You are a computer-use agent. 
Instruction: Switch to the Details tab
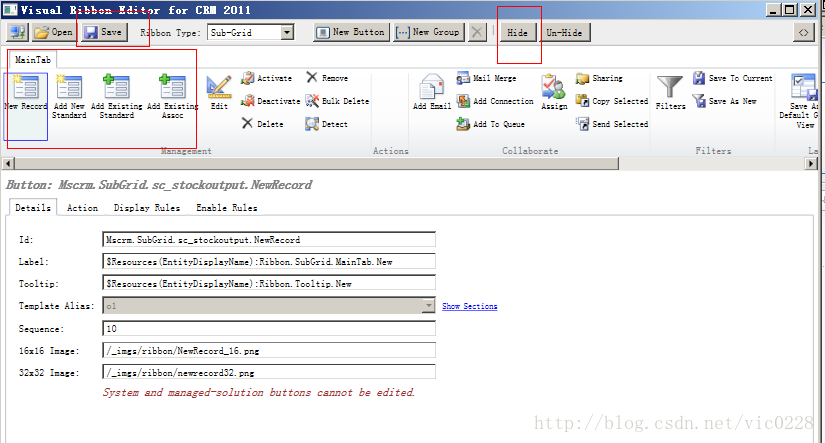[x=33, y=208]
